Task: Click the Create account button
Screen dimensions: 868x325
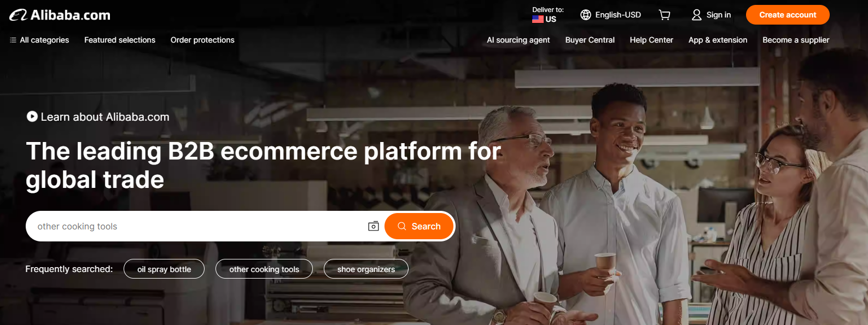Action: pos(788,15)
